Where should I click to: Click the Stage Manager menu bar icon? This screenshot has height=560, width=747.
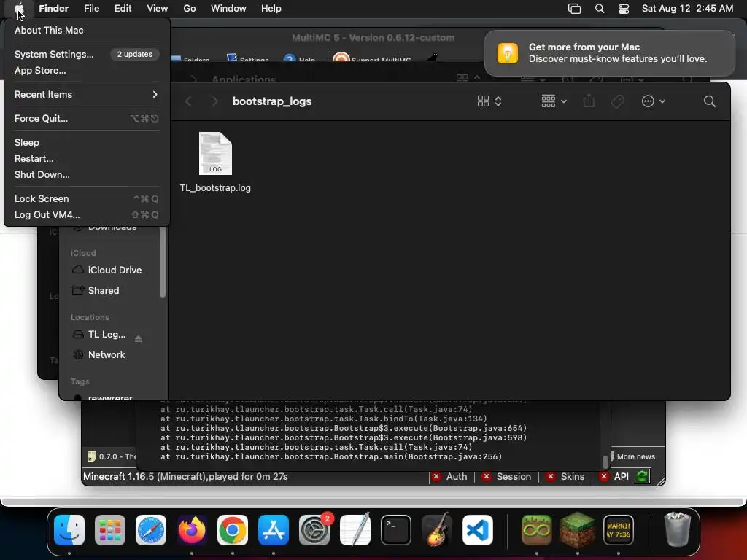tap(575, 9)
